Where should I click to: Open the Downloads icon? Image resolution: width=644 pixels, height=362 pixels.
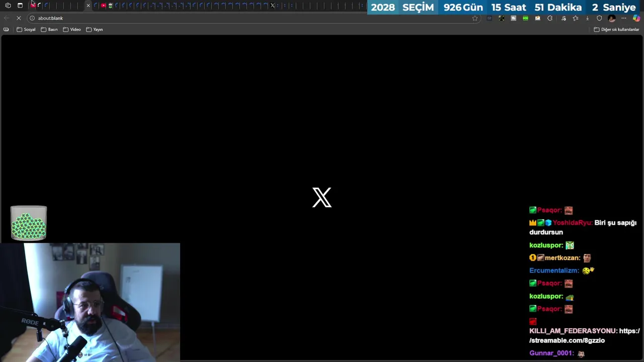point(587,18)
